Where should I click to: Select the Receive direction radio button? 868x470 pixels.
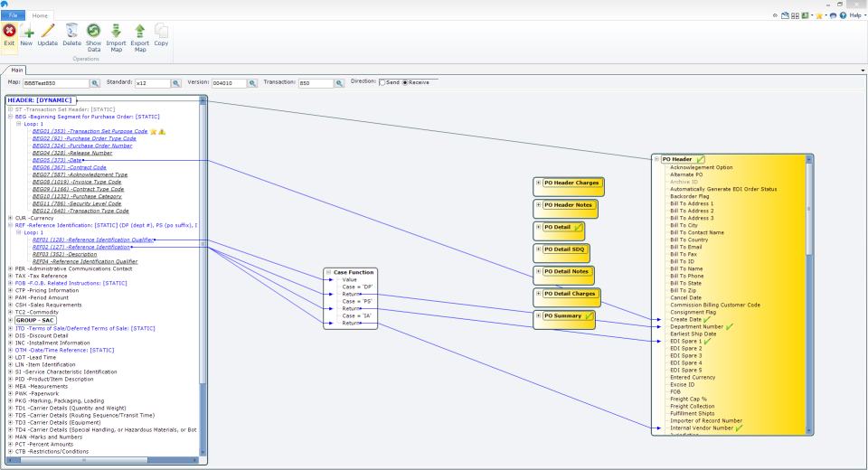coord(405,82)
